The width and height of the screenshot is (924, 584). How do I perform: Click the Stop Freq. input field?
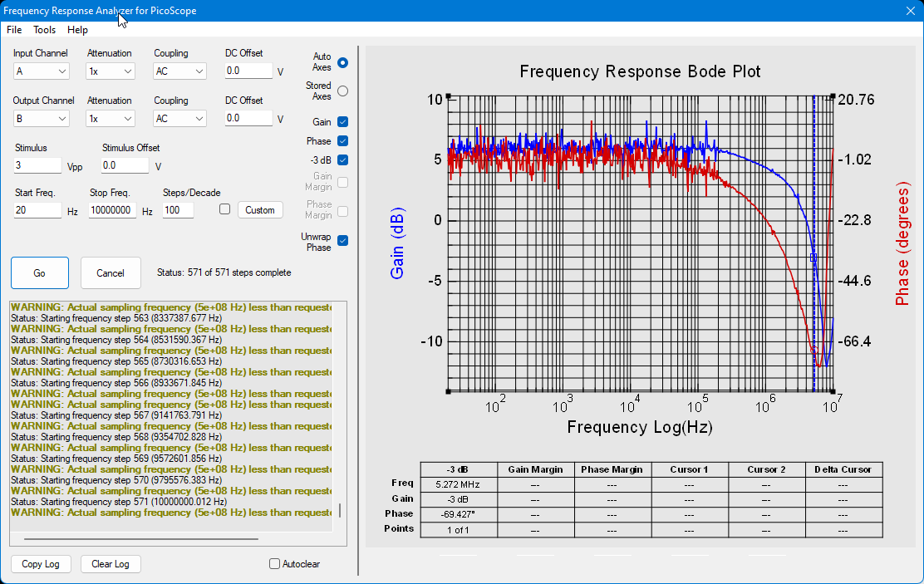point(112,210)
